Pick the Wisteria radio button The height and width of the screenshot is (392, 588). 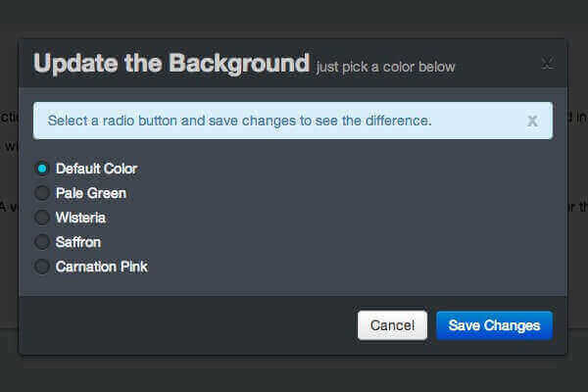point(42,218)
